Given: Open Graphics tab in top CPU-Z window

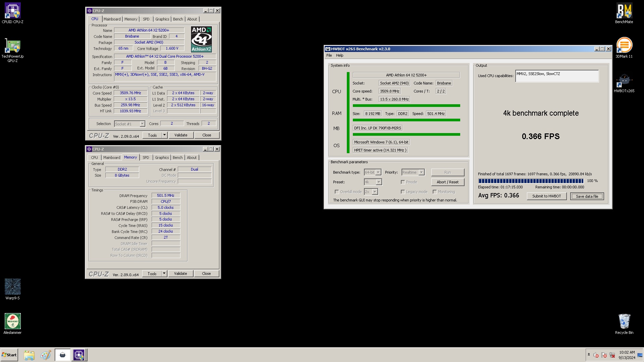Looking at the screenshot, I should (x=162, y=19).
